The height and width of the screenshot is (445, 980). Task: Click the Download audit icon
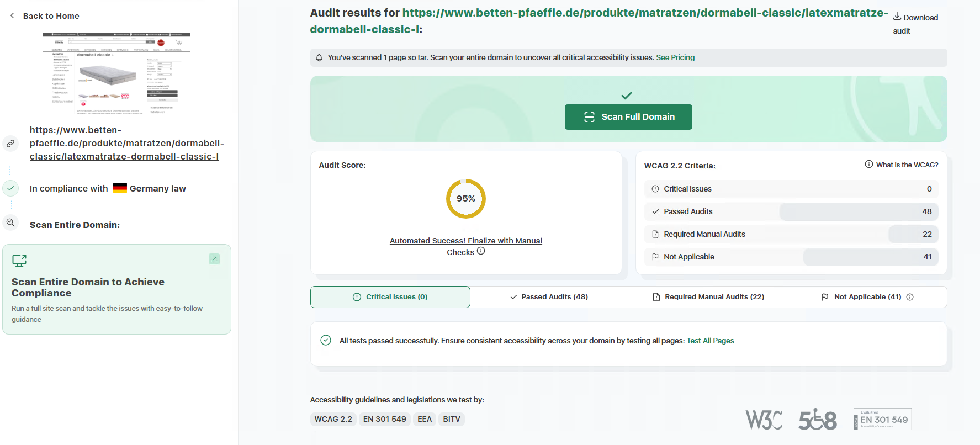point(897,17)
